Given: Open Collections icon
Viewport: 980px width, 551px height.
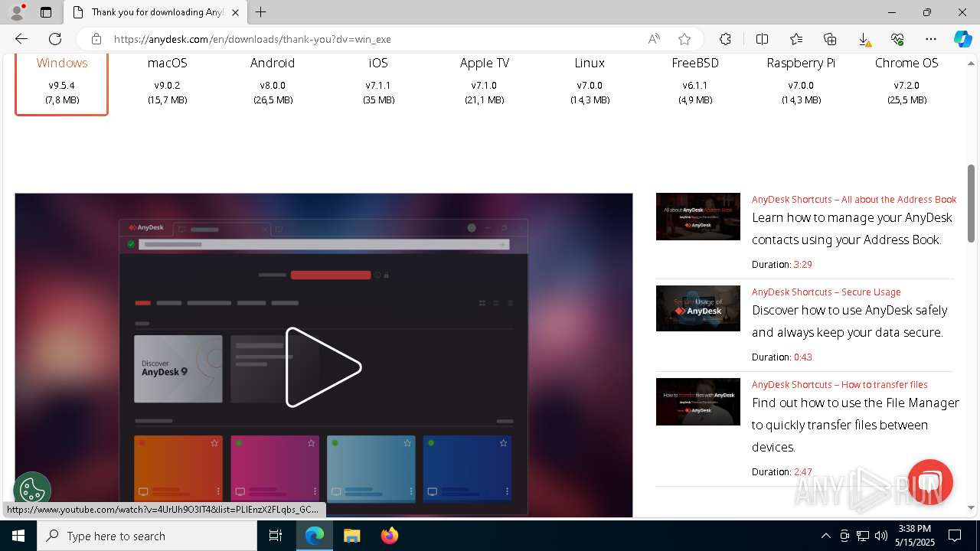Looking at the screenshot, I should [x=830, y=39].
